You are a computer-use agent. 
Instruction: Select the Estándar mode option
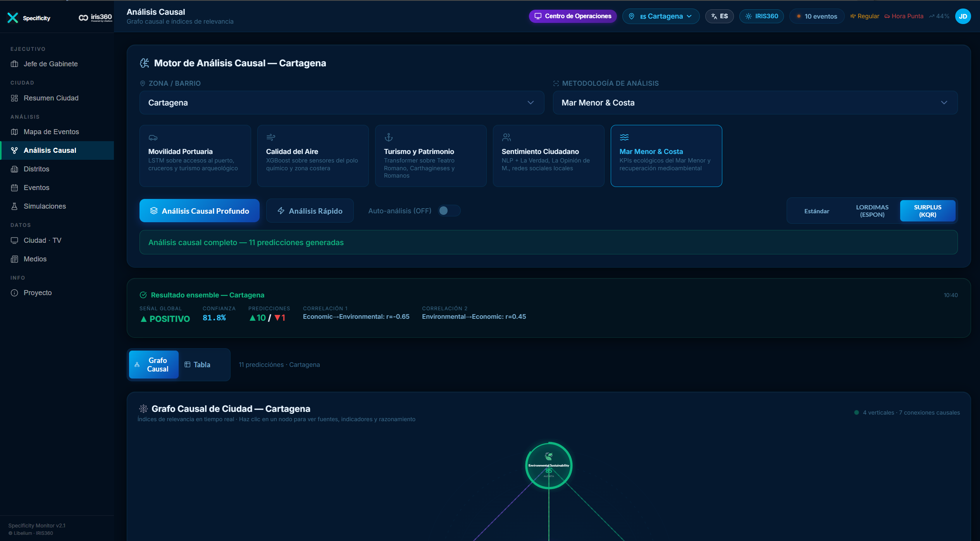[x=816, y=211]
